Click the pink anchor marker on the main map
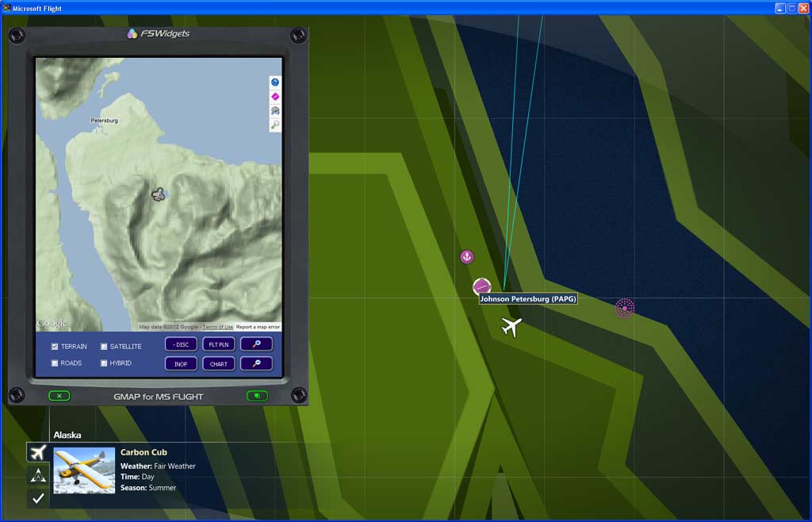812x522 pixels. 466,257
